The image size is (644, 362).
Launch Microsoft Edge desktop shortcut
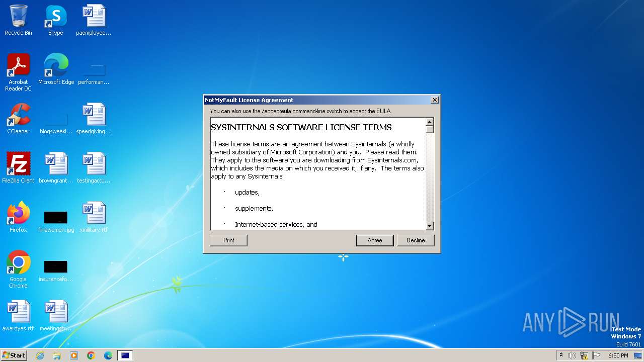pos(56,69)
